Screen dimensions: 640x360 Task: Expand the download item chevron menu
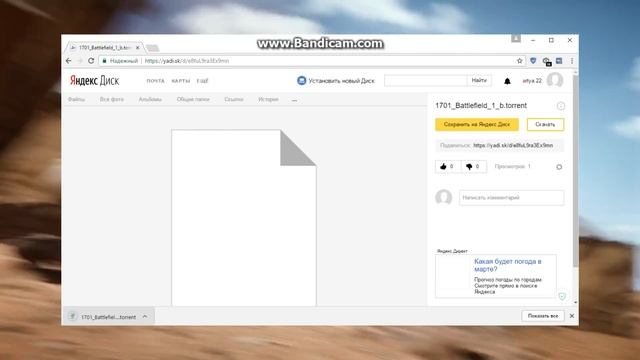click(145, 317)
